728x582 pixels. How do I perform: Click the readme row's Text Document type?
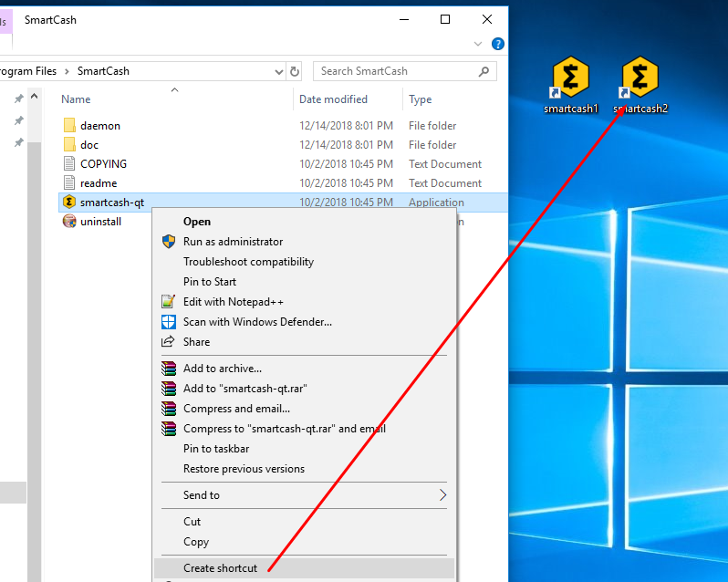click(x=445, y=182)
